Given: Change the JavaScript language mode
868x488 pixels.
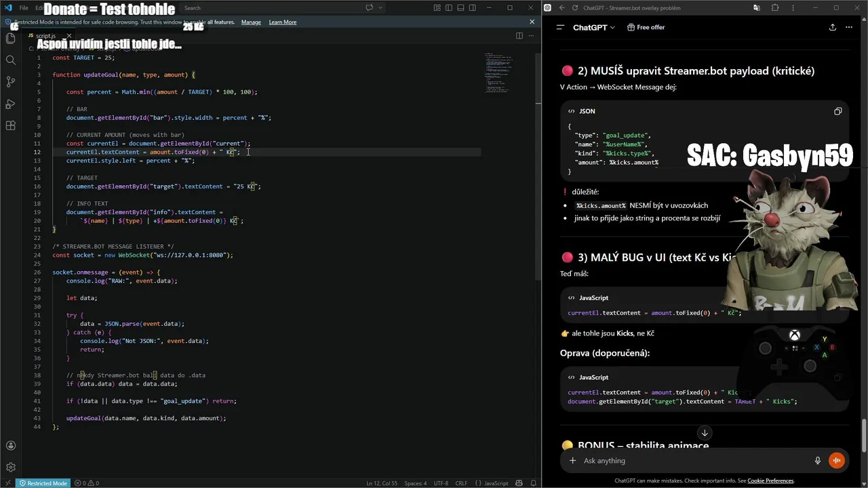Looking at the screenshot, I should (496, 483).
